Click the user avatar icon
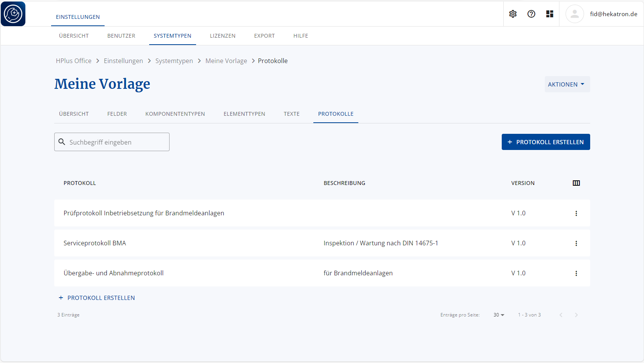The height and width of the screenshot is (363, 644). click(575, 14)
